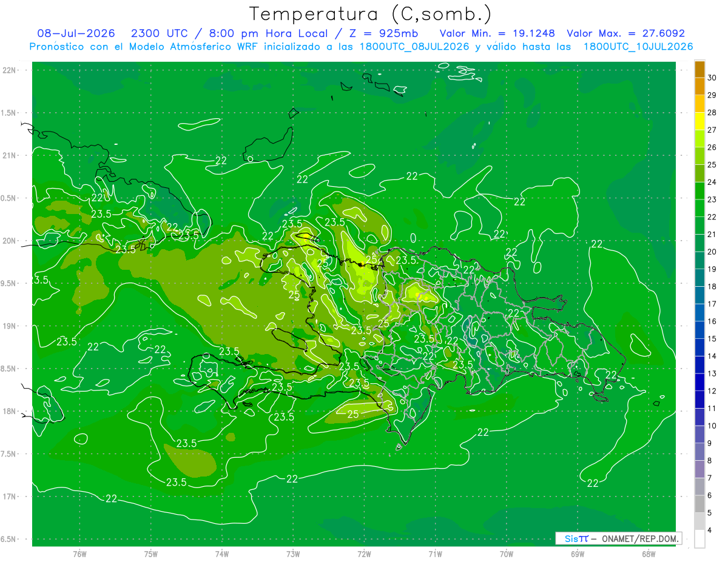Viewport: 728px width, 562px height.
Task: Click latitude axis label '21N'
Action: pos(10,155)
